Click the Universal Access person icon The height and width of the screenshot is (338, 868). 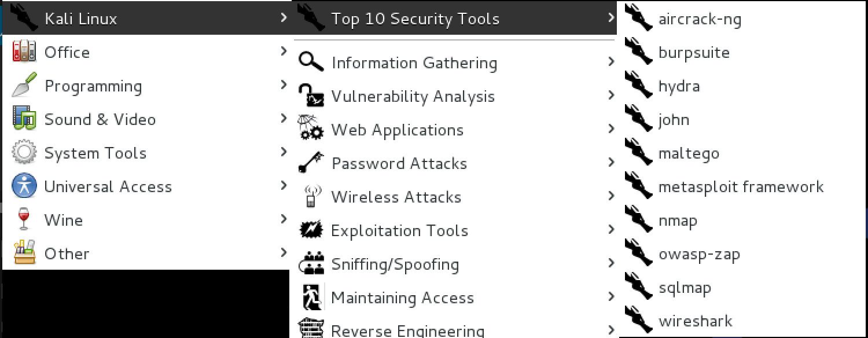coord(24,186)
